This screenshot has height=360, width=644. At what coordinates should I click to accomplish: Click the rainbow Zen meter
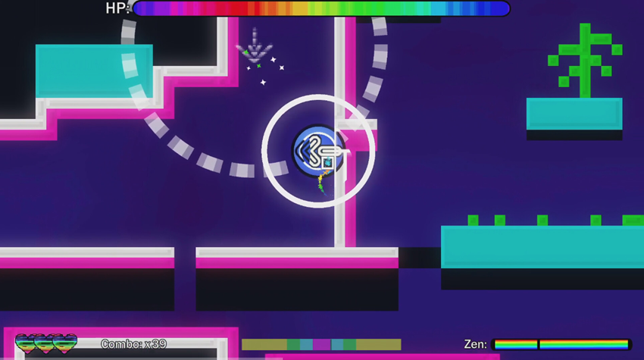pos(561,344)
